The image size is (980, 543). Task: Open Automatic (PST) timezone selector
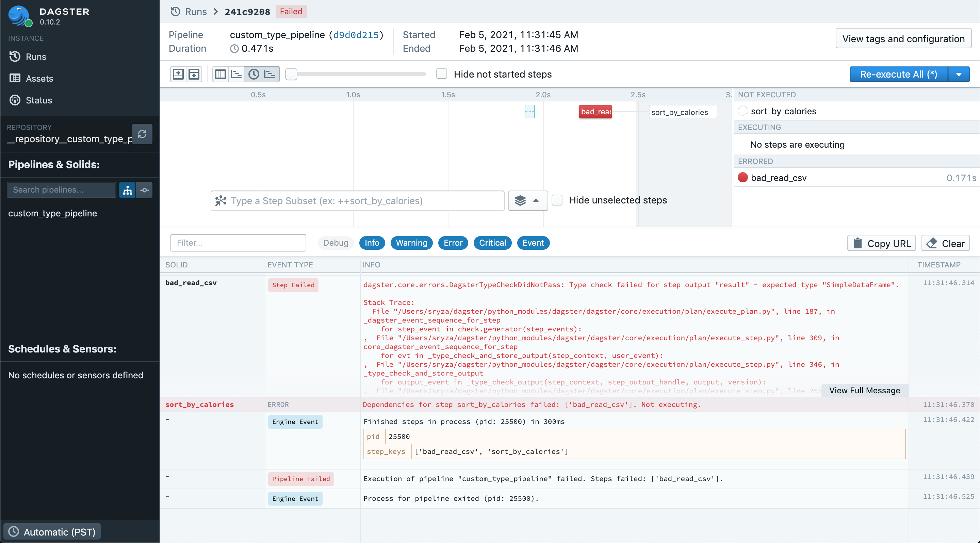coord(52,531)
